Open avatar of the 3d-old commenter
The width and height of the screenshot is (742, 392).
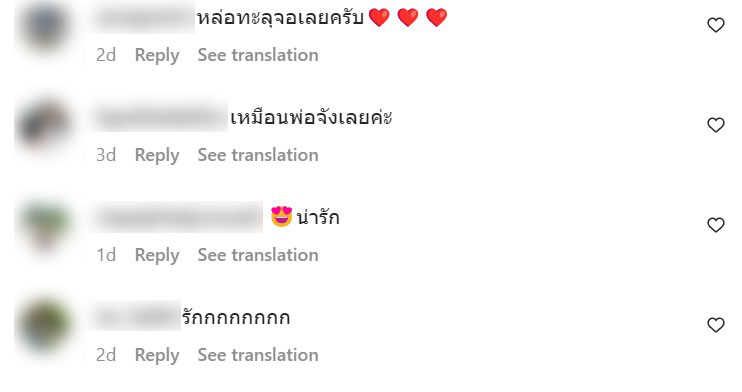[x=44, y=125]
